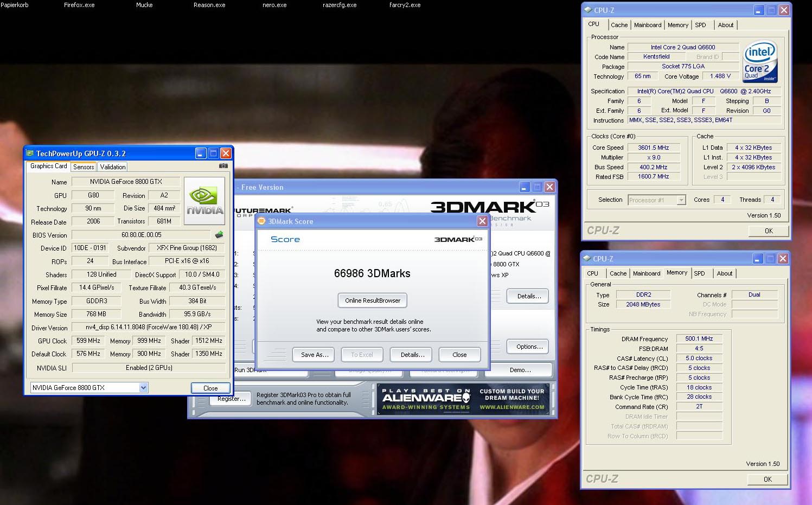Click Close in the 3DMark Score dialog
812x505 pixels.
(459, 355)
